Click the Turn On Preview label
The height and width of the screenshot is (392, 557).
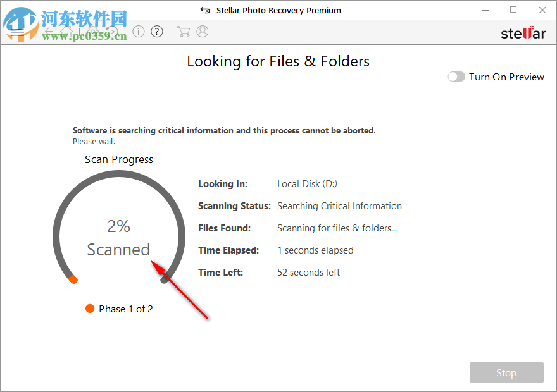tap(506, 77)
